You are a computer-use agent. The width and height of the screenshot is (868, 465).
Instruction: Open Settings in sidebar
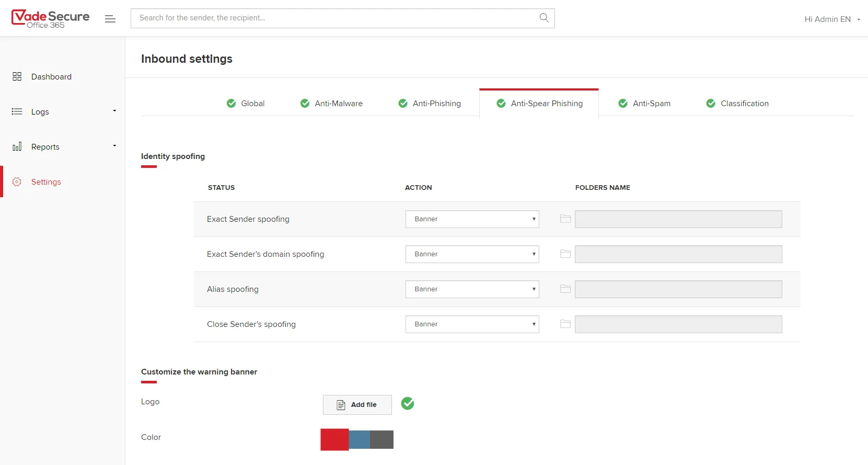pos(46,182)
